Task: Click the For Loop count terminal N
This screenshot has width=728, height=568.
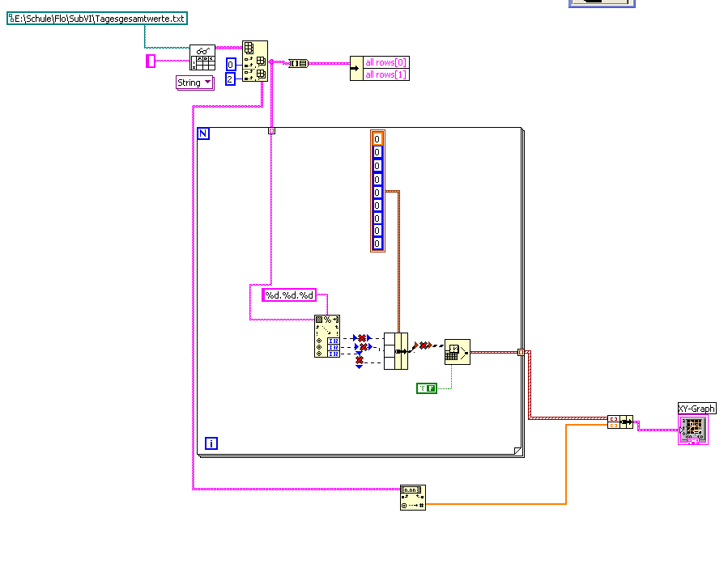Action: 203,134
